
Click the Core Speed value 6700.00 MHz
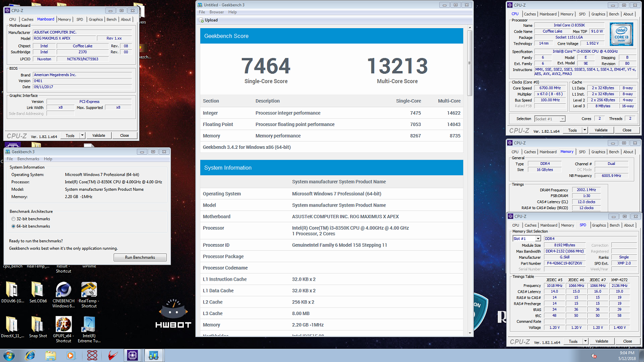[549, 88]
